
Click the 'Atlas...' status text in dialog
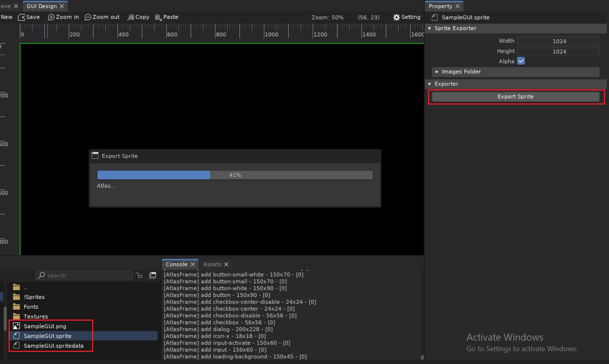[x=107, y=186]
